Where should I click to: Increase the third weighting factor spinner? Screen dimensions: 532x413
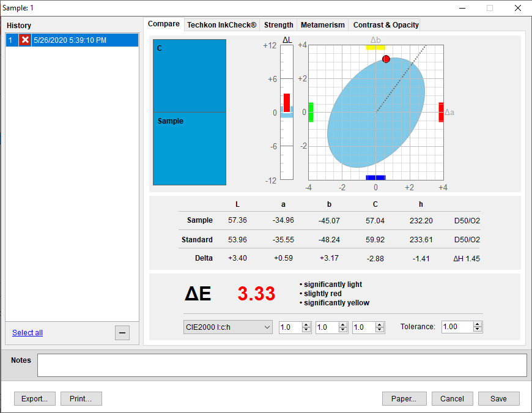click(380, 324)
